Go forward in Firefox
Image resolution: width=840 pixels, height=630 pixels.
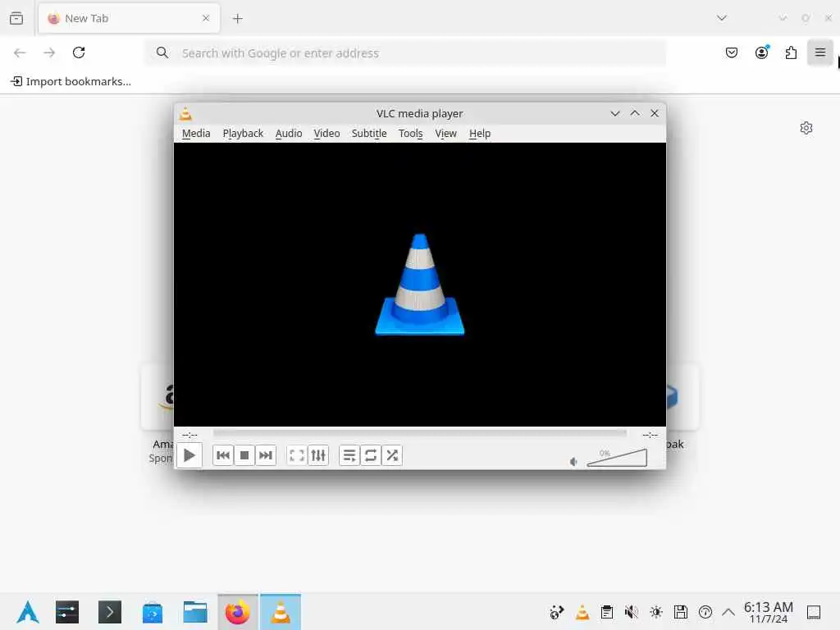point(49,52)
